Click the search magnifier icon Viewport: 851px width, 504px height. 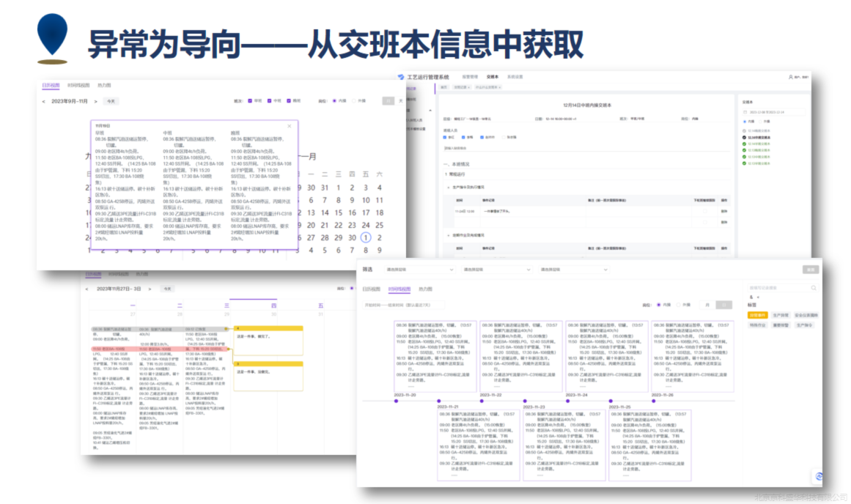[814, 288]
